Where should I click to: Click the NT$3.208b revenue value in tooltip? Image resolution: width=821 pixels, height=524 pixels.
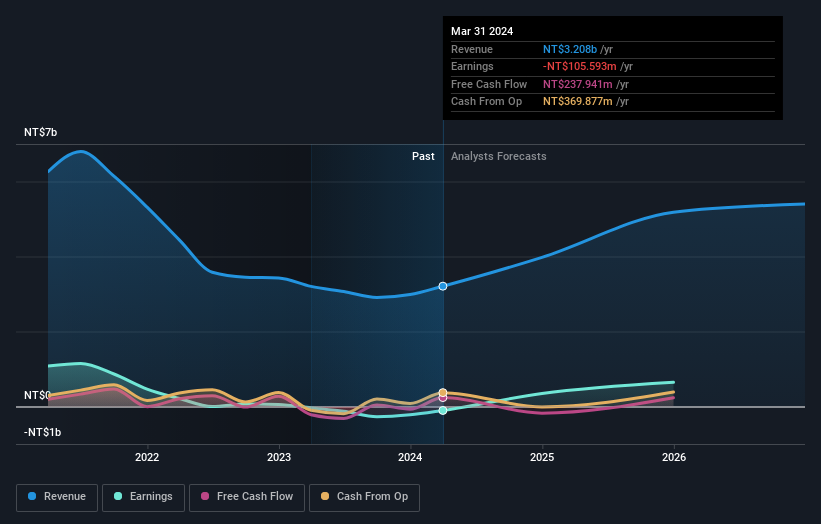[570, 49]
